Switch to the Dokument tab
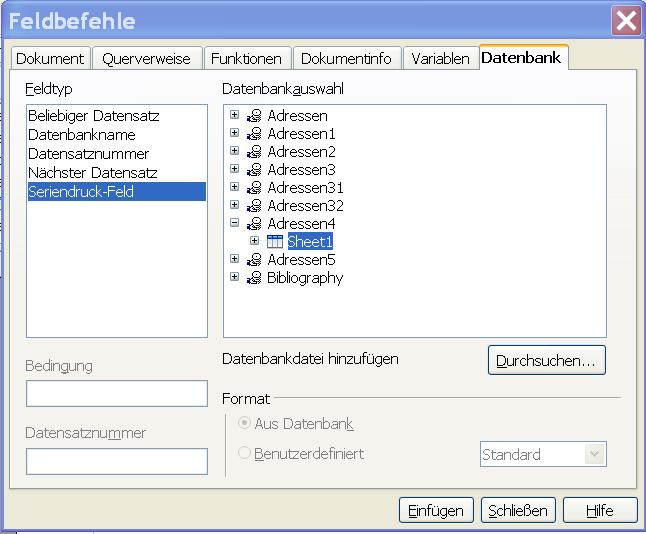Image resolution: width=646 pixels, height=534 pixels. (x=51, y=59)
